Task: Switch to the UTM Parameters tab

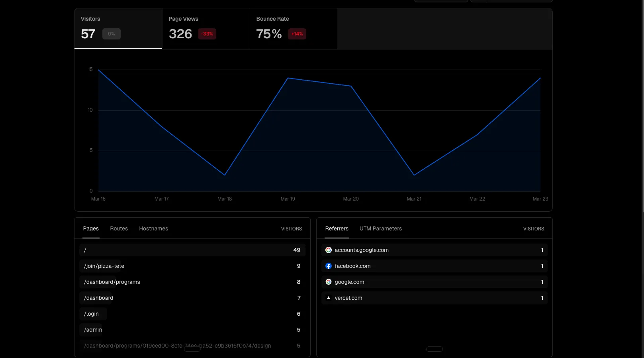Action: pos(381,228)
